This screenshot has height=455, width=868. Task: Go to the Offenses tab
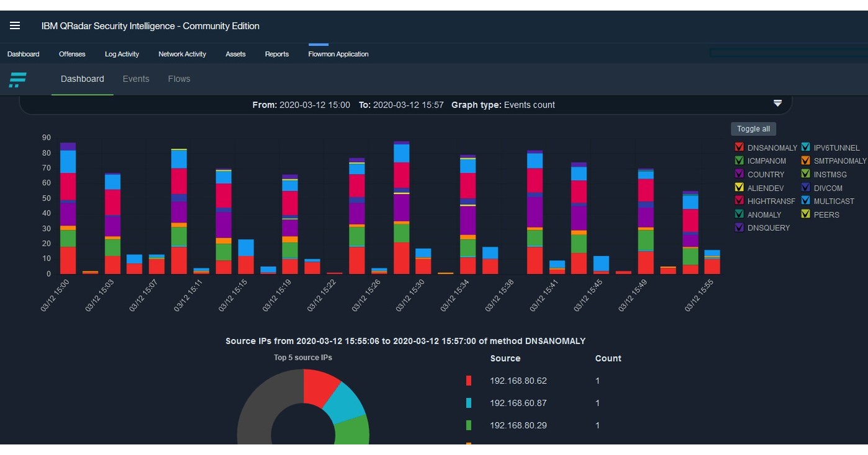[x=72, y=54]
